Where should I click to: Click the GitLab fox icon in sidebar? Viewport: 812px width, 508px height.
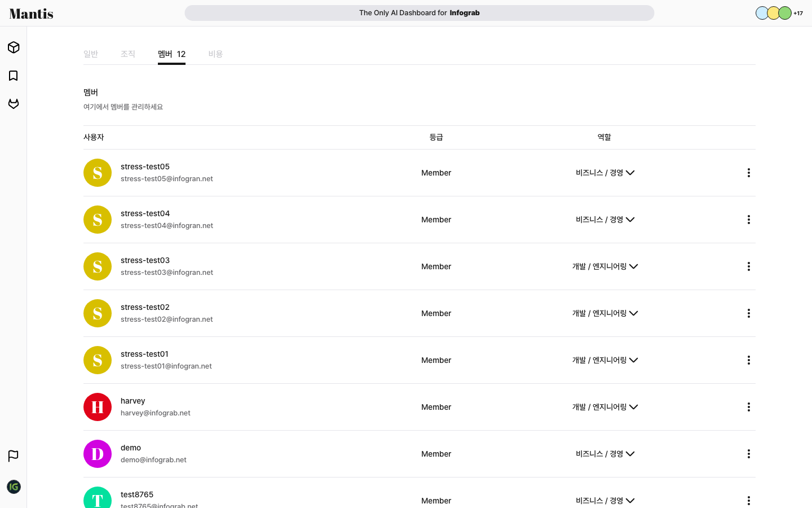[14, 104]
